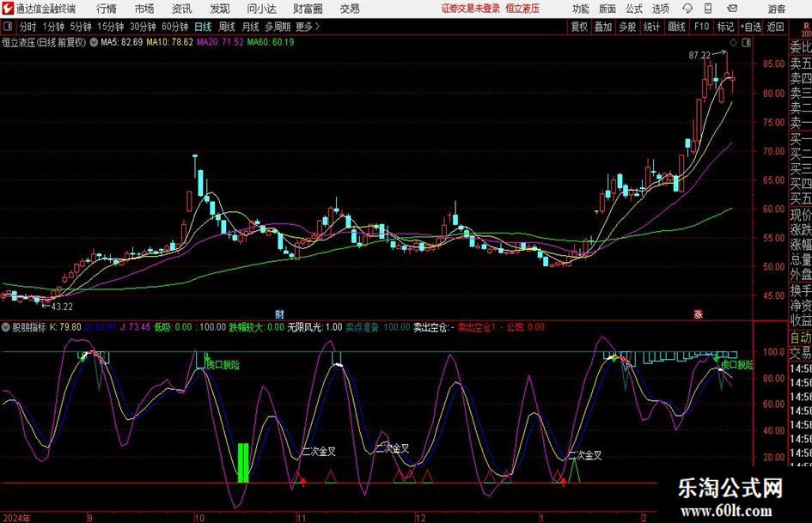Click MA60: 60.19 indicator label
The height and width of the screenshot is (523, 812).
click(x=271, y=42)
